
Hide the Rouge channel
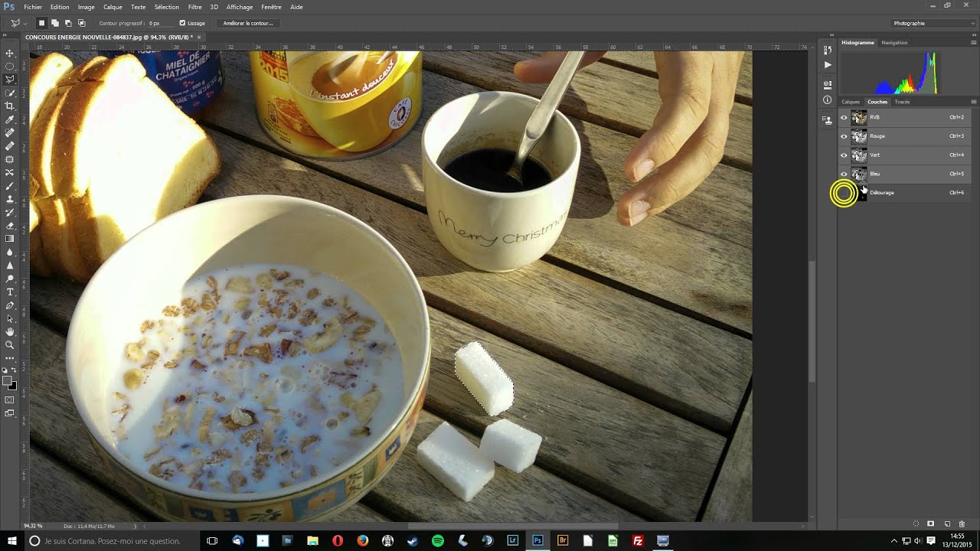[x=844, y=136]
